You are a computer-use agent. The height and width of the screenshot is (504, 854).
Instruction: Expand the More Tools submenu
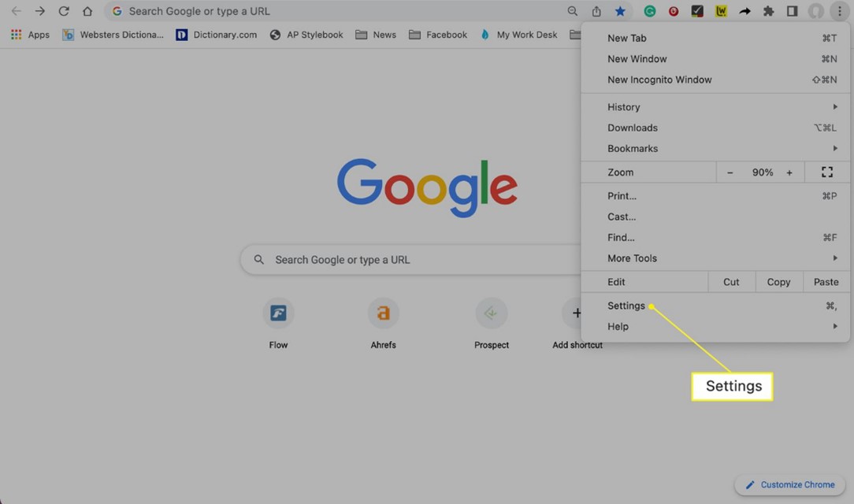tap(715, 258)
